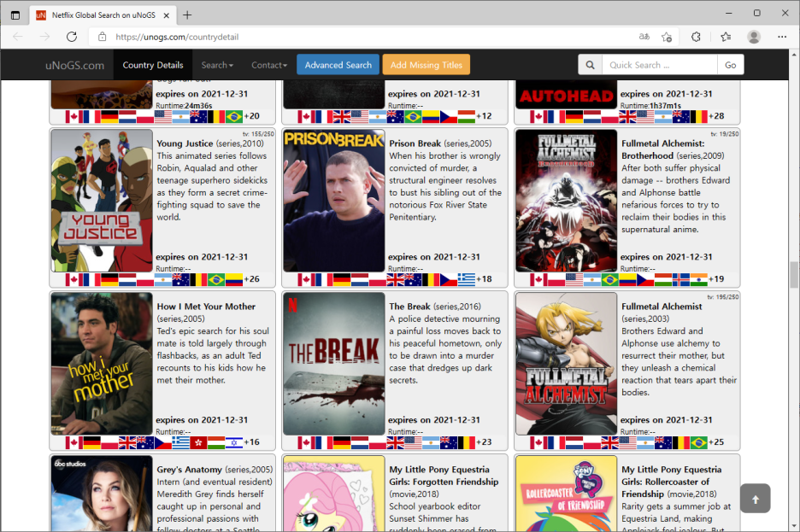The width and height of the screenshot is (800, 532).
Task: Open the Prison Break title link
Action: tap(415, 143)
